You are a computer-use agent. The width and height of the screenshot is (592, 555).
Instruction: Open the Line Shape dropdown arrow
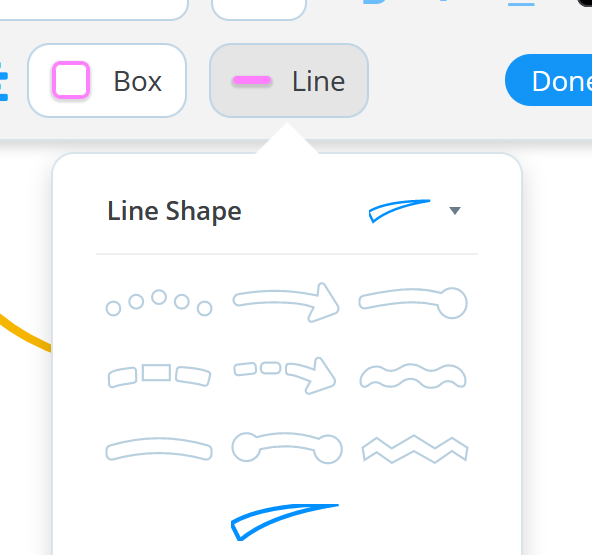[455, 210]
